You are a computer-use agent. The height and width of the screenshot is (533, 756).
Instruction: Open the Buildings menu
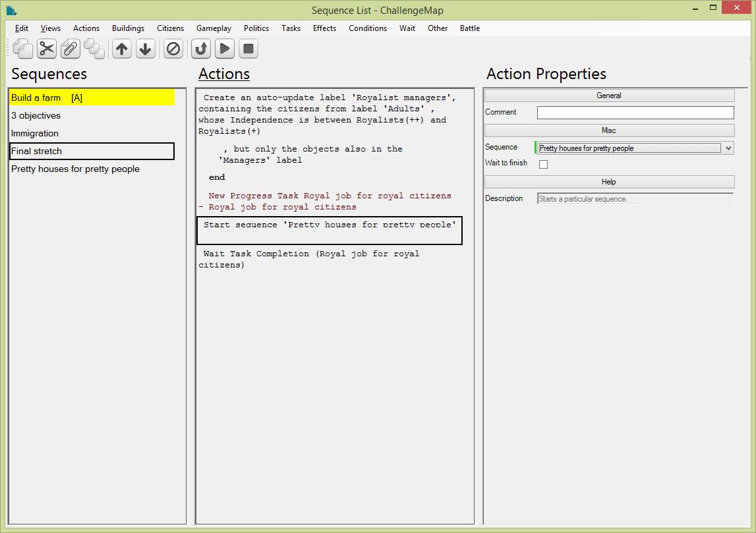(x=129, y=28)
